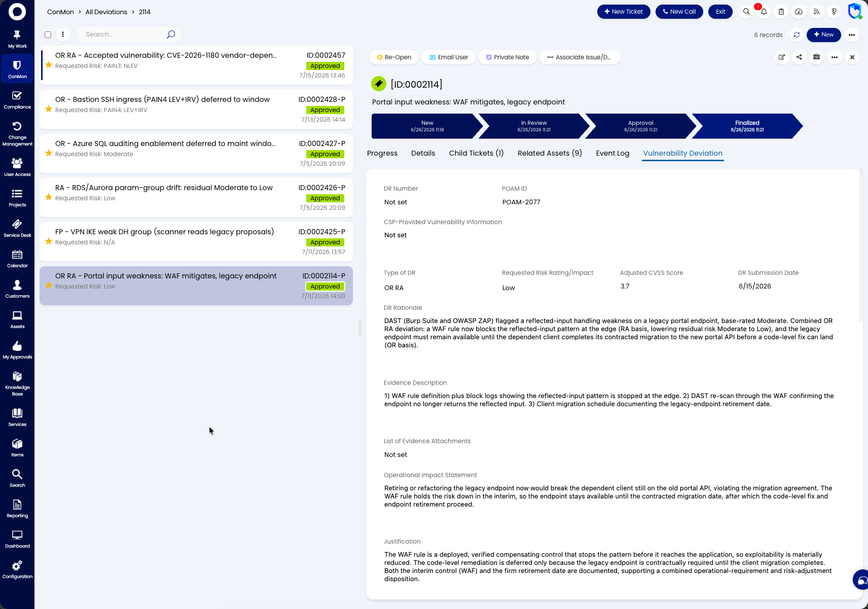Click the briefcase icon in ticket toolbar
Image resolution: width=868 pixels, height=609 pixels.
point(816,57)
